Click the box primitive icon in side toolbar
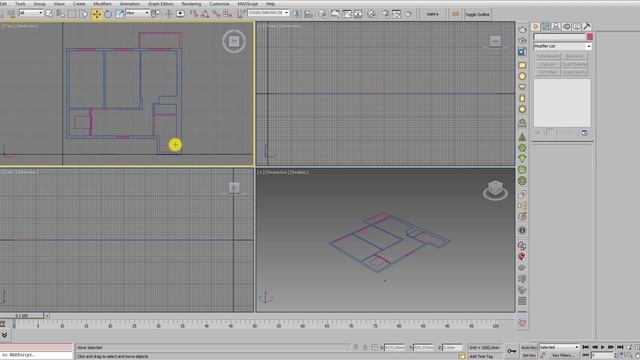This screenshot has height=360, width=640. 522,65
